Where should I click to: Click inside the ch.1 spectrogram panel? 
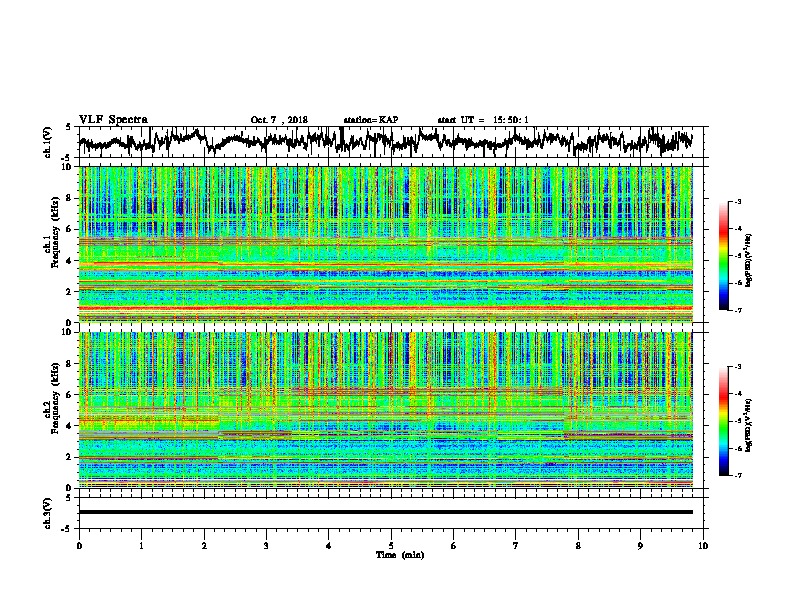pos(385,244)
